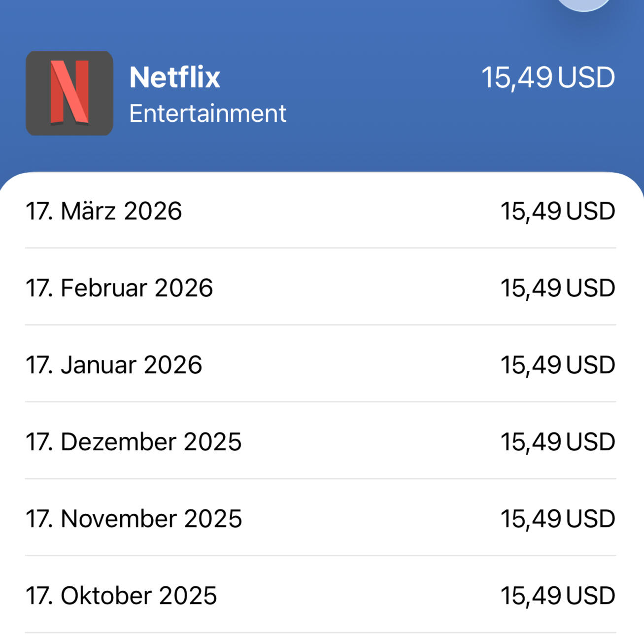
Task: Select the amount for Oktober 2025 payment
Action: click(558, 596)
